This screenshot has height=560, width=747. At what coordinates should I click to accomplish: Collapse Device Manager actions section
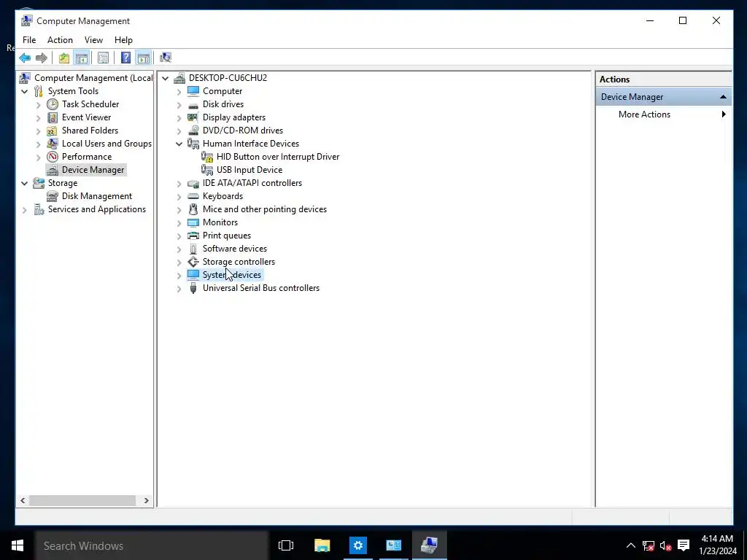point(723,97)
